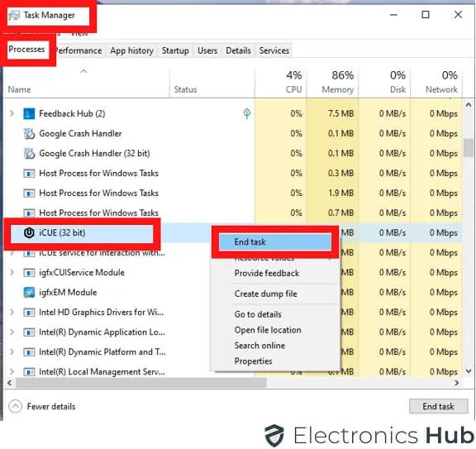Click the Intel(R) Dynamic Platform icon

click(x=29, y=352)
